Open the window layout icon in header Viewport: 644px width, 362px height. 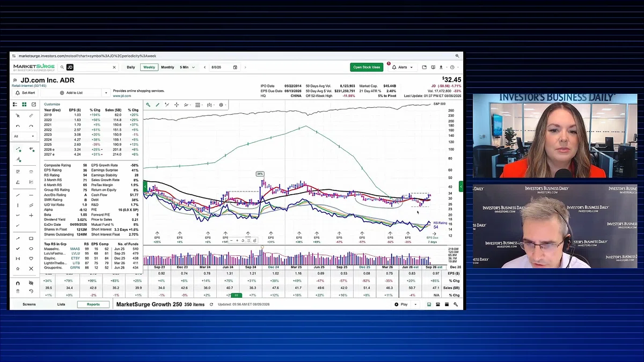click(425, 68)
